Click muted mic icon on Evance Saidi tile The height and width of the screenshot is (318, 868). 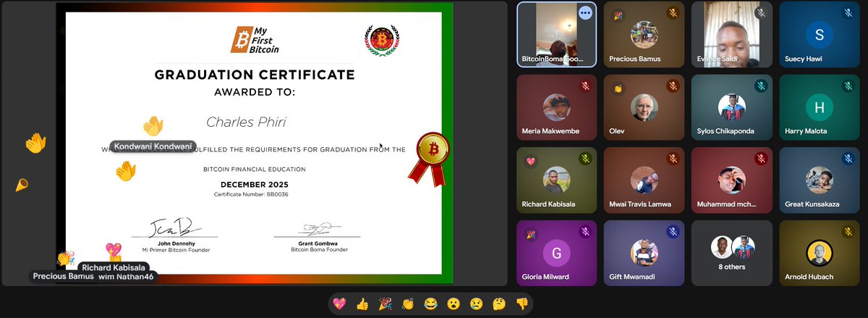pyautogui.click(x=760, y=13)
